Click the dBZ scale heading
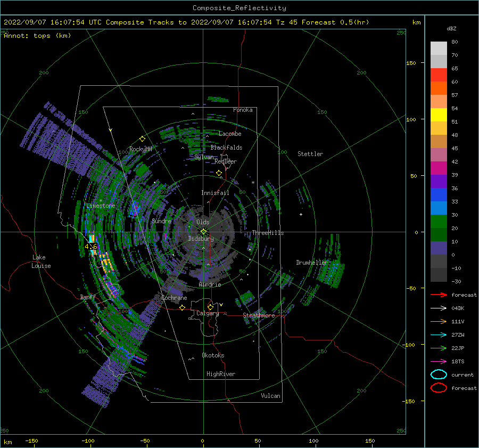479x448 pixels. click(451, 29)
